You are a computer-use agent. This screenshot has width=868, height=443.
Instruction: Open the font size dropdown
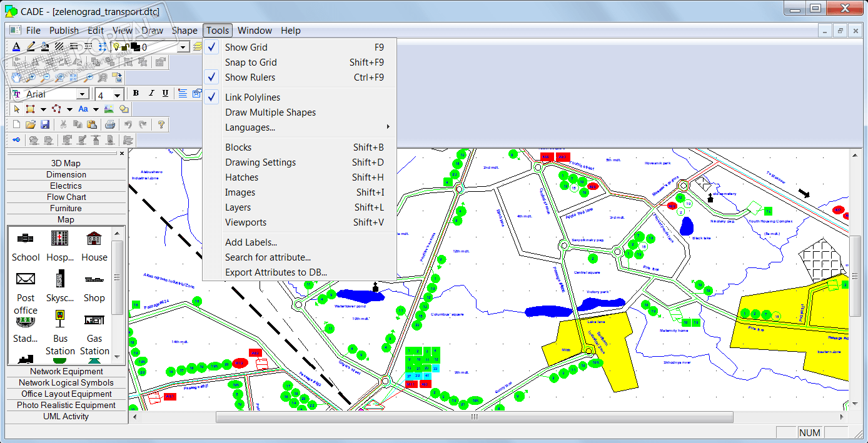(117, 95)
